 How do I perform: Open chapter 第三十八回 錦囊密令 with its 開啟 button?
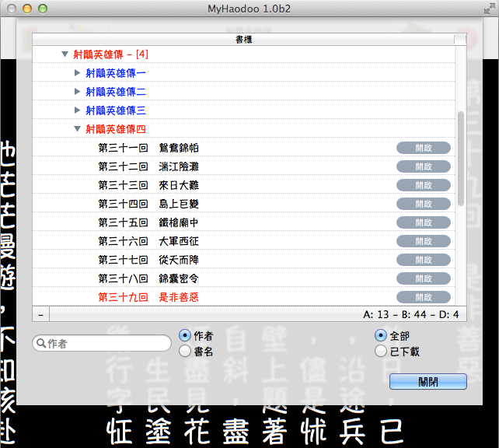424,278
